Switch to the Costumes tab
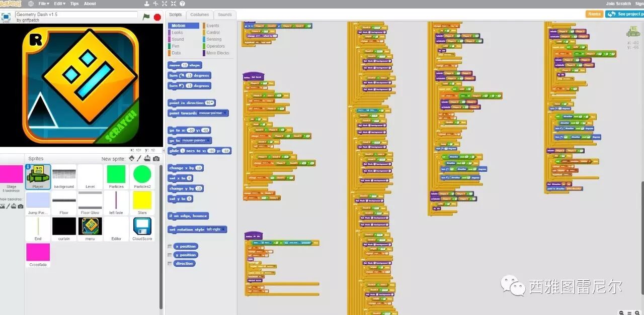This screenshot has height=315, width=644. point(200,15)
